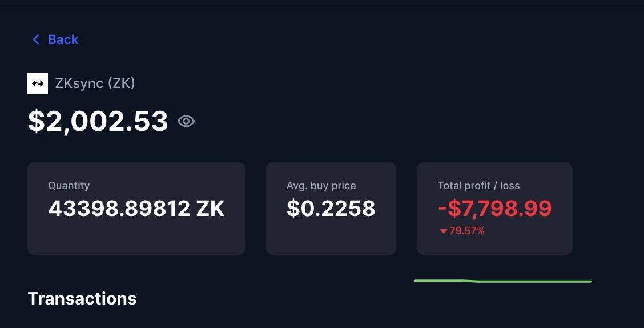Select the ZKsync asset name text

79,83
